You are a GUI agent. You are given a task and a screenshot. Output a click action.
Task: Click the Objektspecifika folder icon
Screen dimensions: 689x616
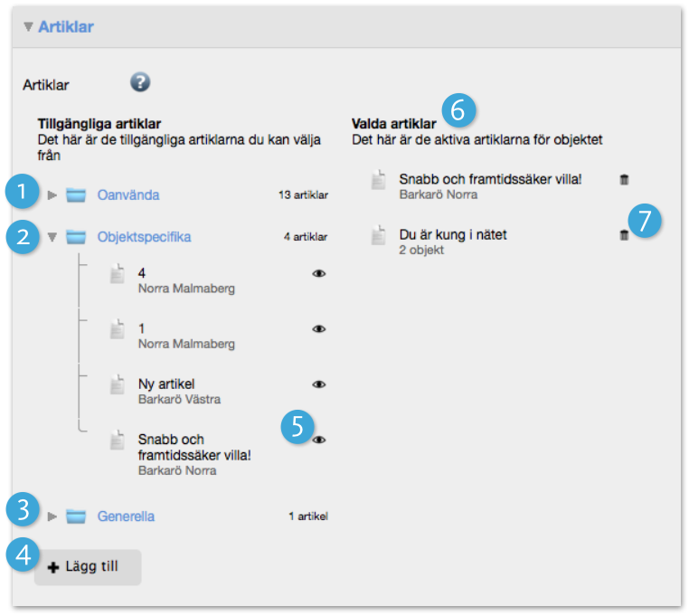[76, 237]
